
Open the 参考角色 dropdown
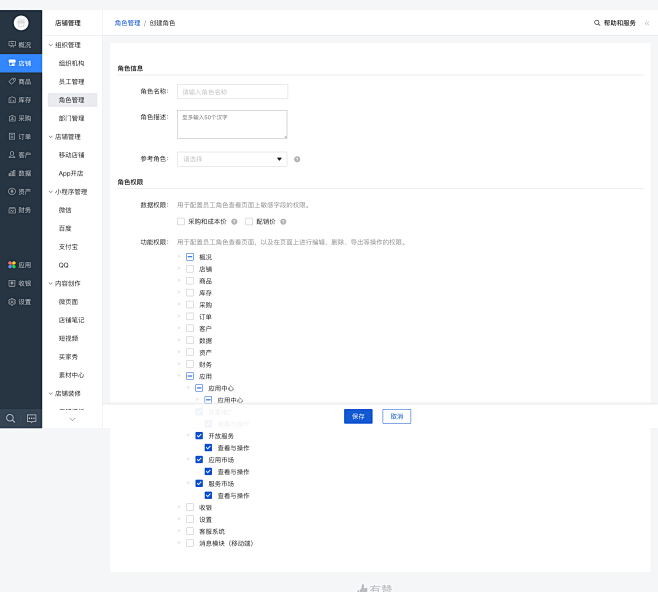tap(232, 159)
